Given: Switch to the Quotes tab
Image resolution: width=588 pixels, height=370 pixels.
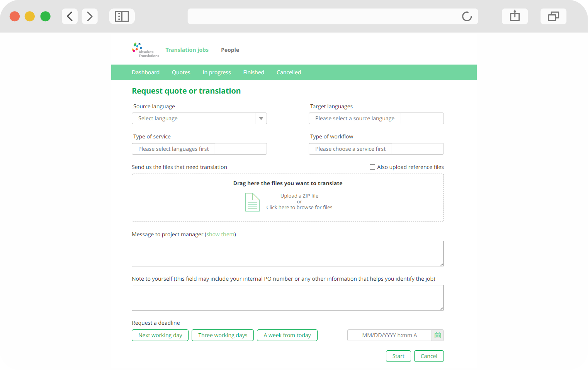Looking at the screenshot, I should click(x=181, y=72).
